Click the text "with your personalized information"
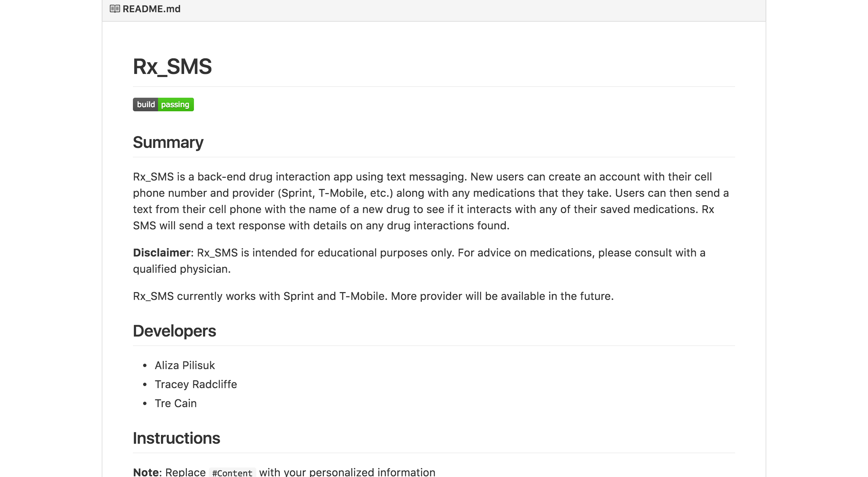This screenshot has height=477, width=868. point(347,472)
